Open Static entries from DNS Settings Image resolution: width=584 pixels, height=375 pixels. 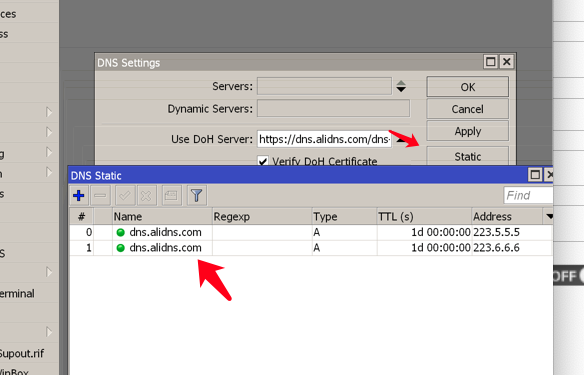click(x=467, y=156)
